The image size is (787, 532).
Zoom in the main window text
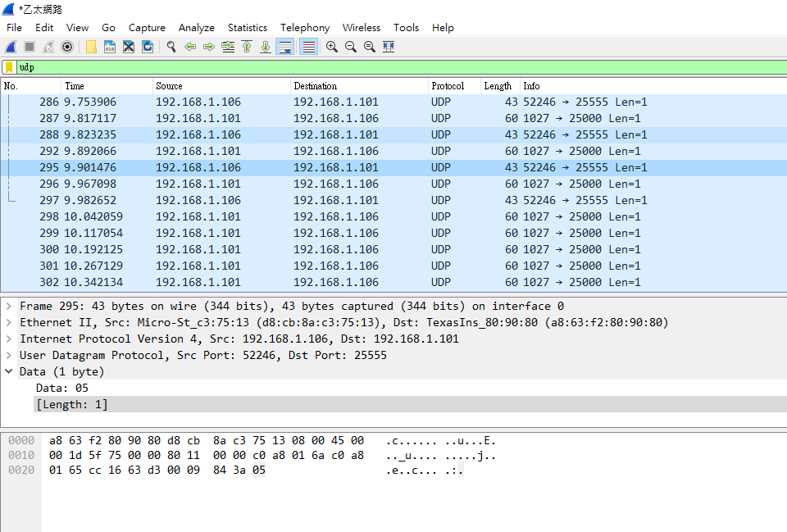point(332,47)
